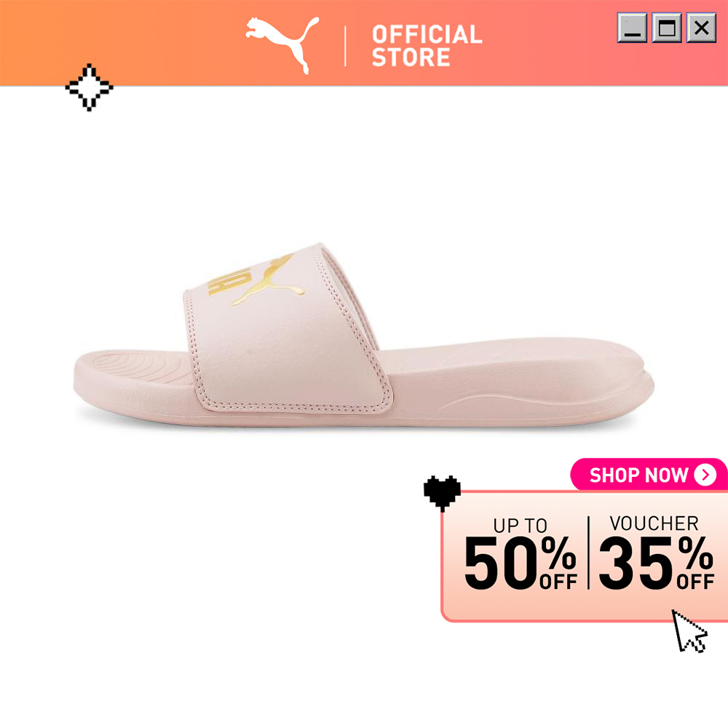Click the white Puma cat logo in the header
The width and height of the screenshot is (728, 728).
(x=282, y=45)
